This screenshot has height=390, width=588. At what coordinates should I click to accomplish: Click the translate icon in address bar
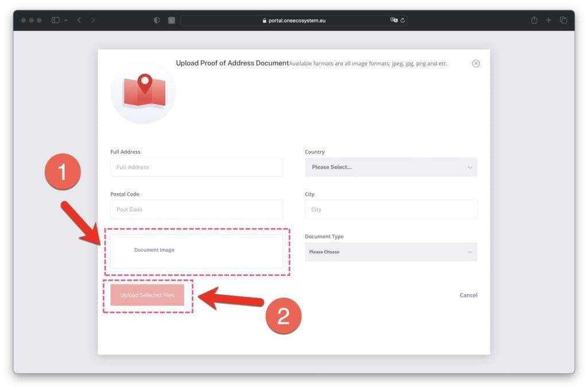pyautogui.click(x=394, y=20)
